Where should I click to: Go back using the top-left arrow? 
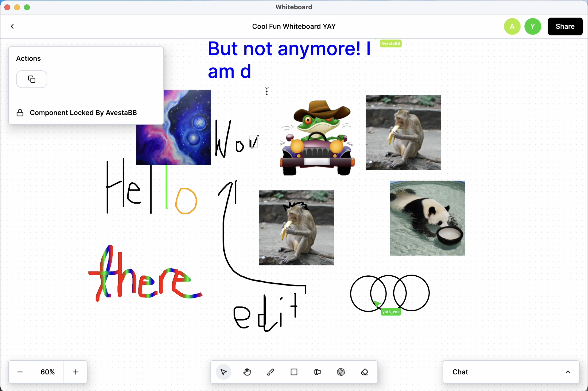(12, 26)
